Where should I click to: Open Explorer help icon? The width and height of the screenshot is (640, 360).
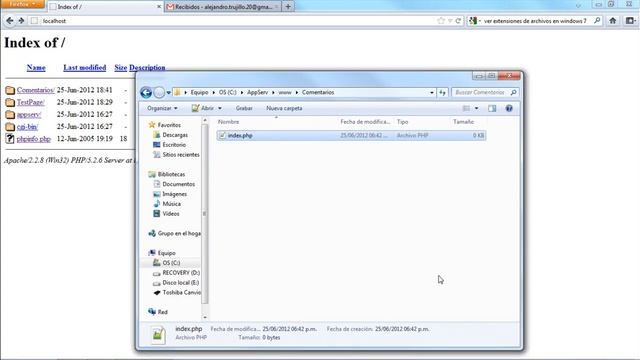click(x=509, y=108)
